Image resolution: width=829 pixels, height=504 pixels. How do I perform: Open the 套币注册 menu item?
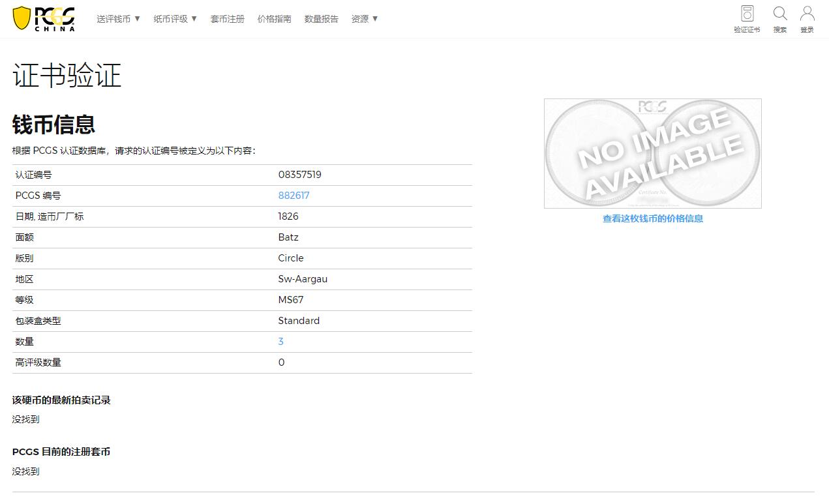(227, 19)
